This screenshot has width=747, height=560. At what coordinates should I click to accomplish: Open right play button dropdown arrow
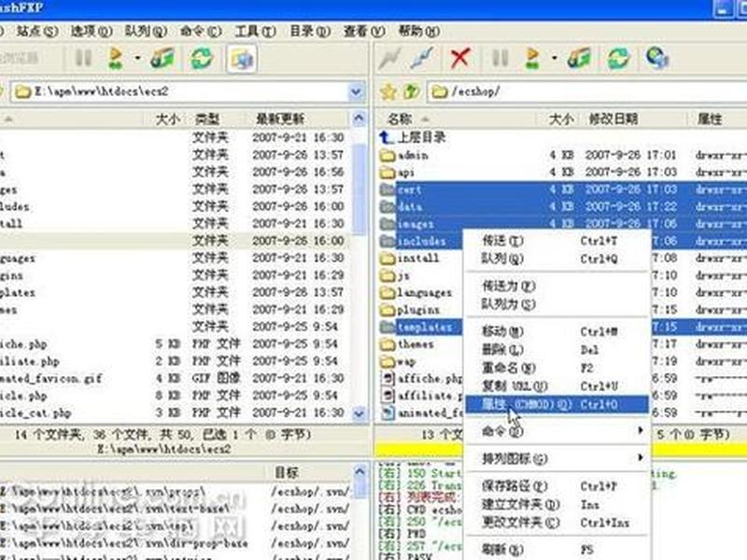pos(554,59)
